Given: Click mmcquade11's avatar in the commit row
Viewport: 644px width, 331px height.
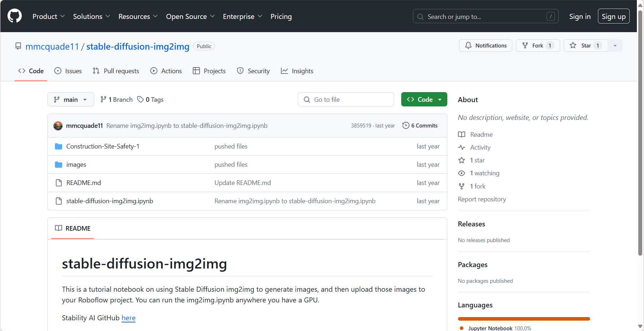Looking at the screenshot, I should 58,126.
